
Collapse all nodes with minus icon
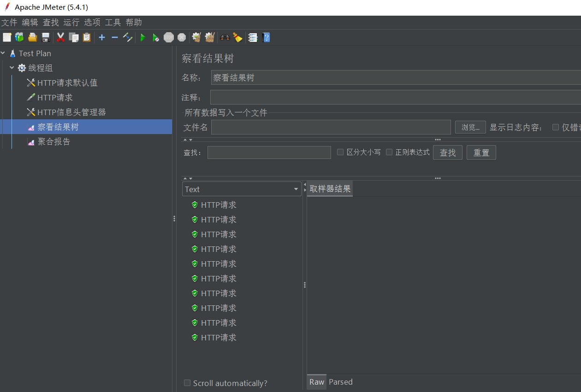pyautogui.click(x=115, y=37)
